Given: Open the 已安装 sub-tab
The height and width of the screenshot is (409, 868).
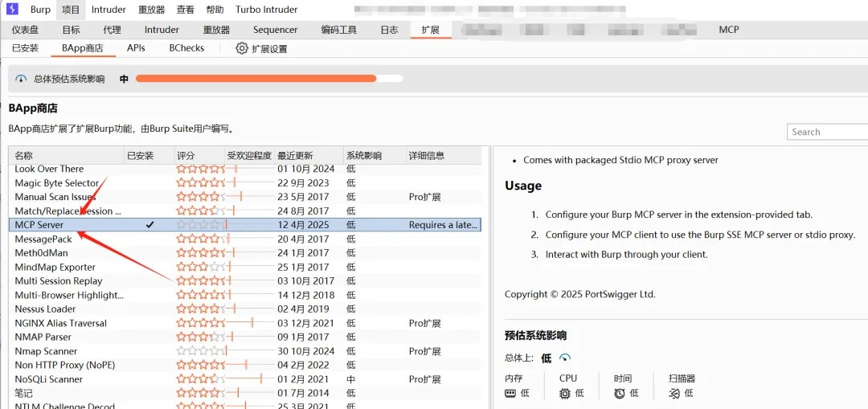Looking at the screenshot, I should pos(26,48).
